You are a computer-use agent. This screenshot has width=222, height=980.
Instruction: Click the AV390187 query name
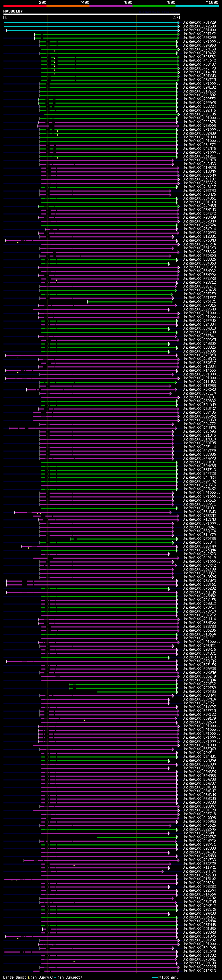[13, 11]
